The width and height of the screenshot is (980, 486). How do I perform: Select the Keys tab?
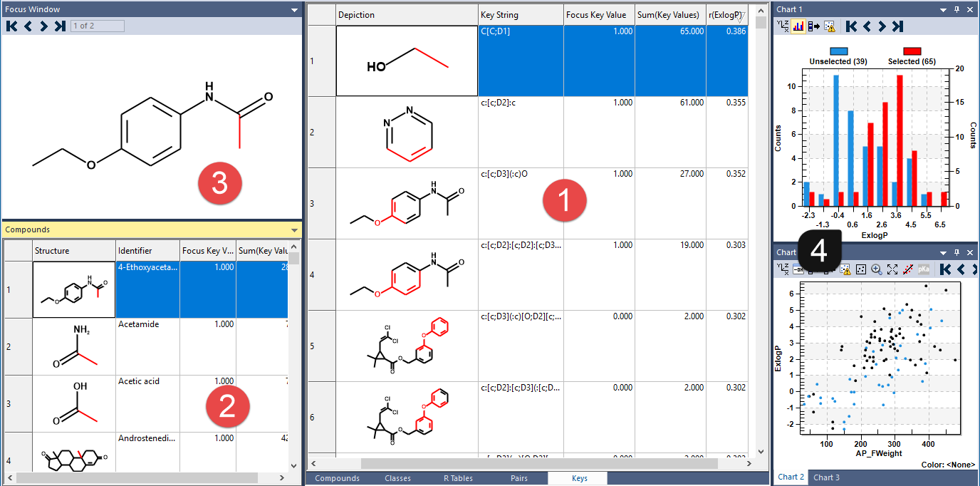pos(579,478)
